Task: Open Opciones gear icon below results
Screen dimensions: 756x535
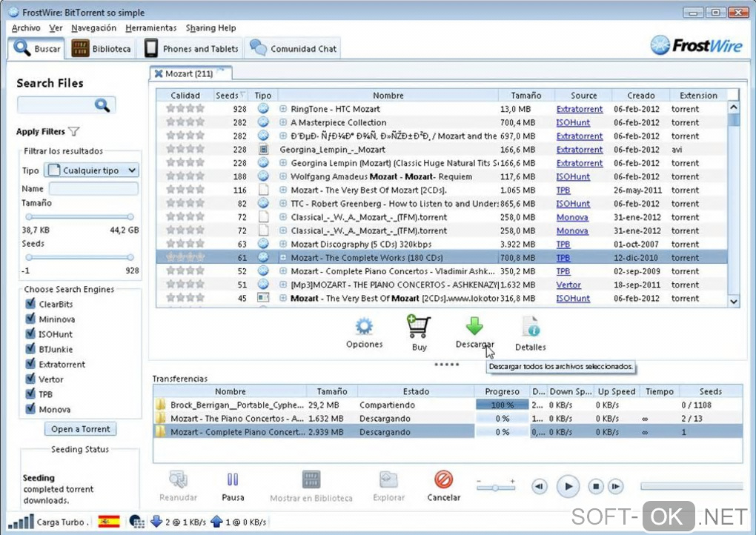Action: pyautogui.click(x=364, y=327)
